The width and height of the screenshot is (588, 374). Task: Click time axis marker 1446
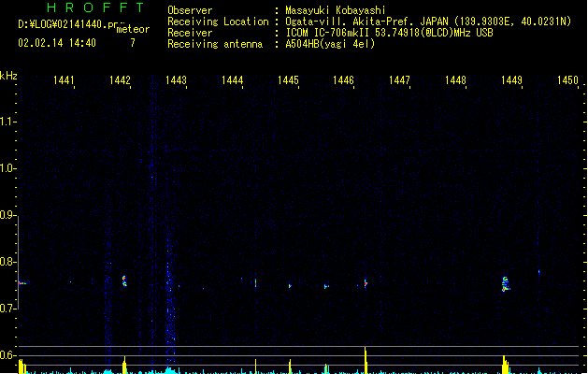click(343, 80)
